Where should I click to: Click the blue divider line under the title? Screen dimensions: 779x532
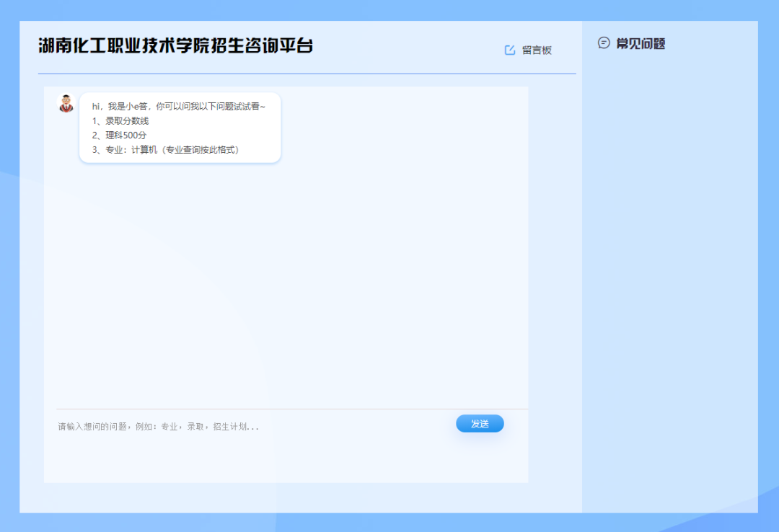coord(307,74)
